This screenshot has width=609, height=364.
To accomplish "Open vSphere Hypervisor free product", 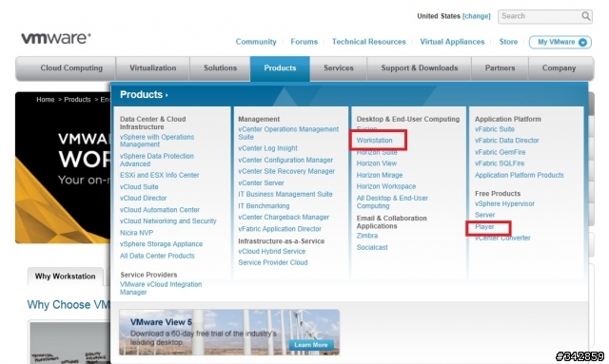I will tap(504, 203).
